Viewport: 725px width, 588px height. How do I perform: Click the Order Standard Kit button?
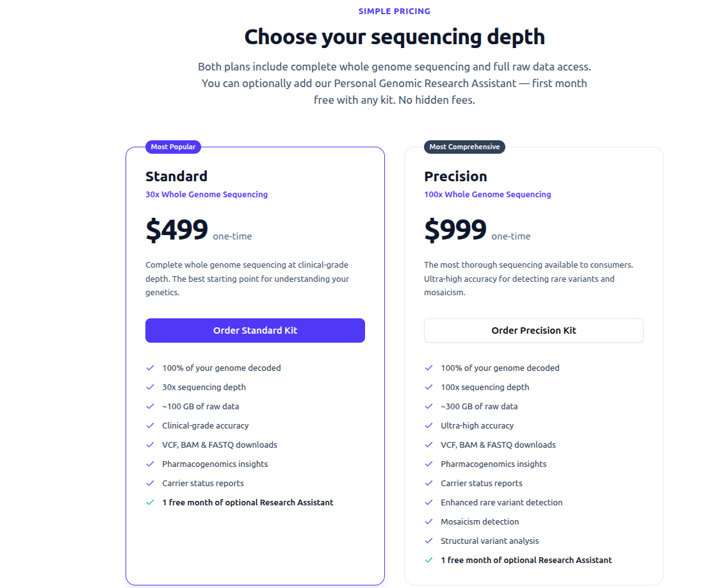(x=255, y=331)
